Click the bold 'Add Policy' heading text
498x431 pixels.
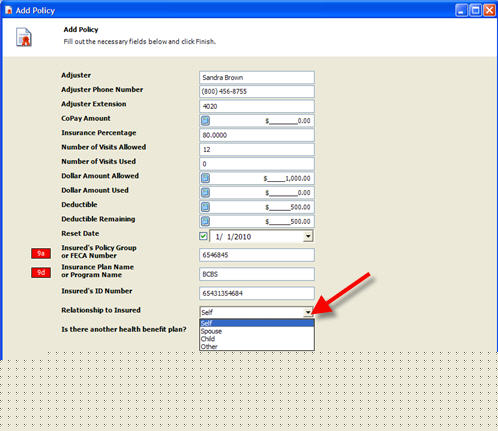click(81, 29)
